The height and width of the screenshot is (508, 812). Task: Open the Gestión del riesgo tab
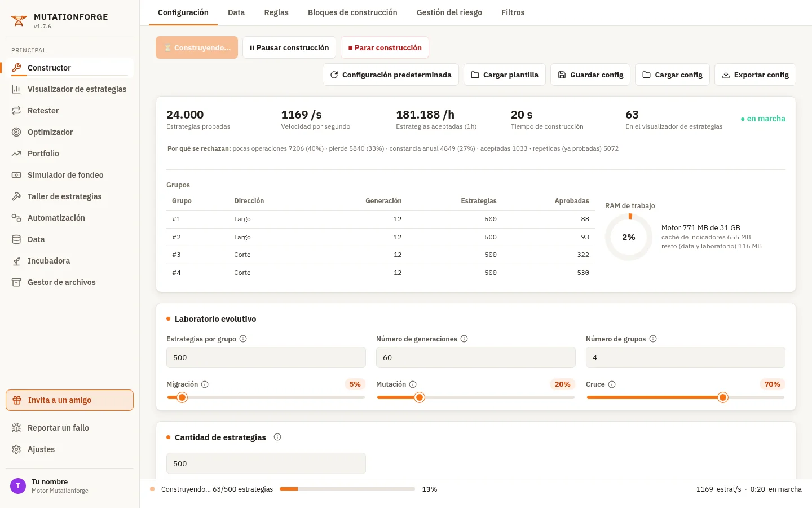(449, 12)
